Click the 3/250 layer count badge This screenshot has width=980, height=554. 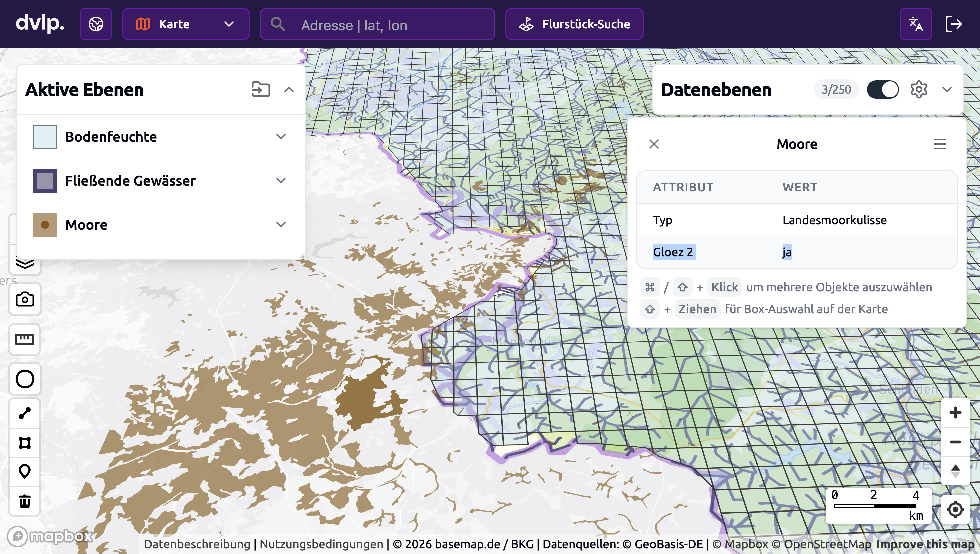[836, 89]
